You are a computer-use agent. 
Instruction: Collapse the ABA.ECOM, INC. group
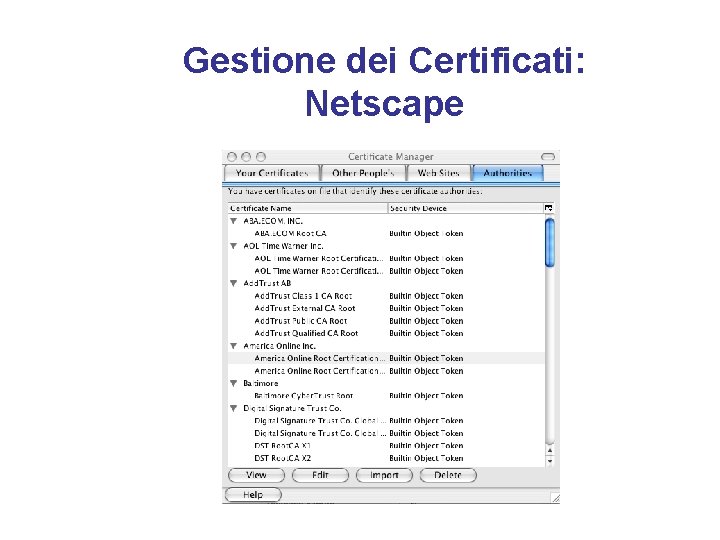233,221
